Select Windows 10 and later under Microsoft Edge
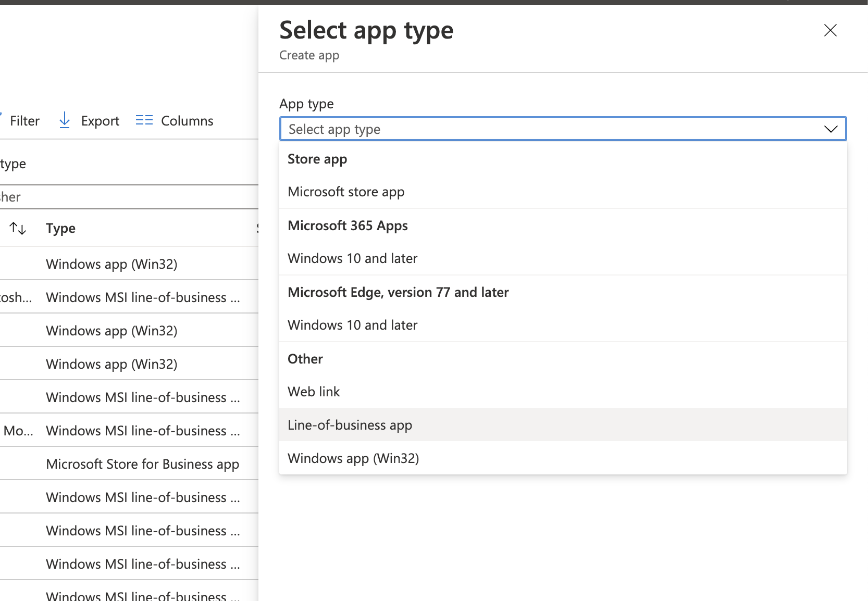 (563, 325)
